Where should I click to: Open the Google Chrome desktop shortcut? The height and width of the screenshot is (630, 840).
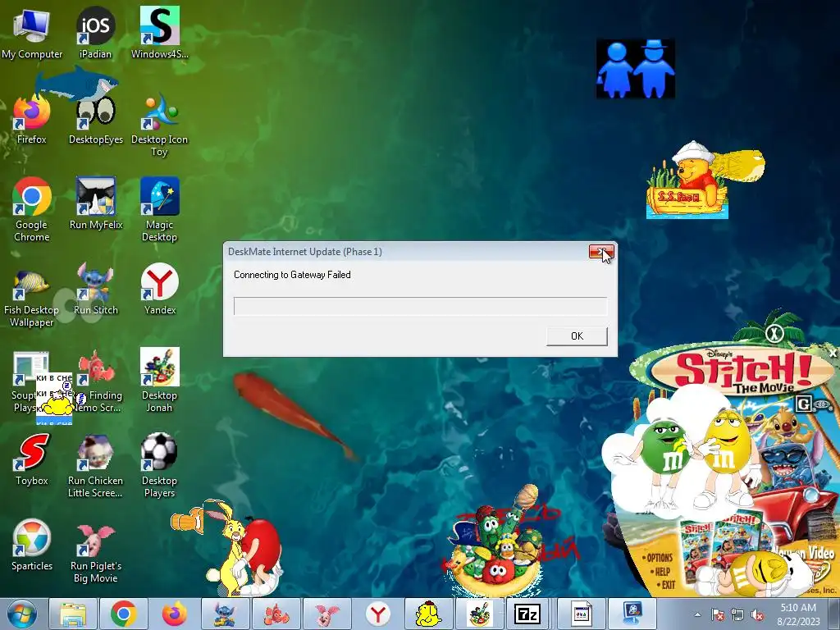pyautogui.click(x=32, y=209)
